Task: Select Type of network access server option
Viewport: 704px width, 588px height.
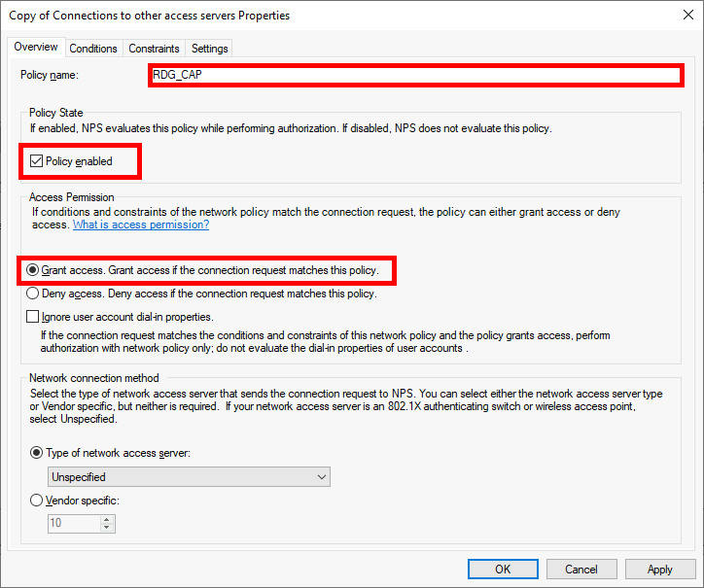Action: coord(37,452)
